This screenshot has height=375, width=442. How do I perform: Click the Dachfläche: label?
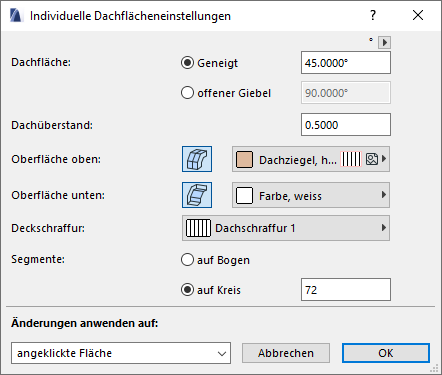point(41,62)
